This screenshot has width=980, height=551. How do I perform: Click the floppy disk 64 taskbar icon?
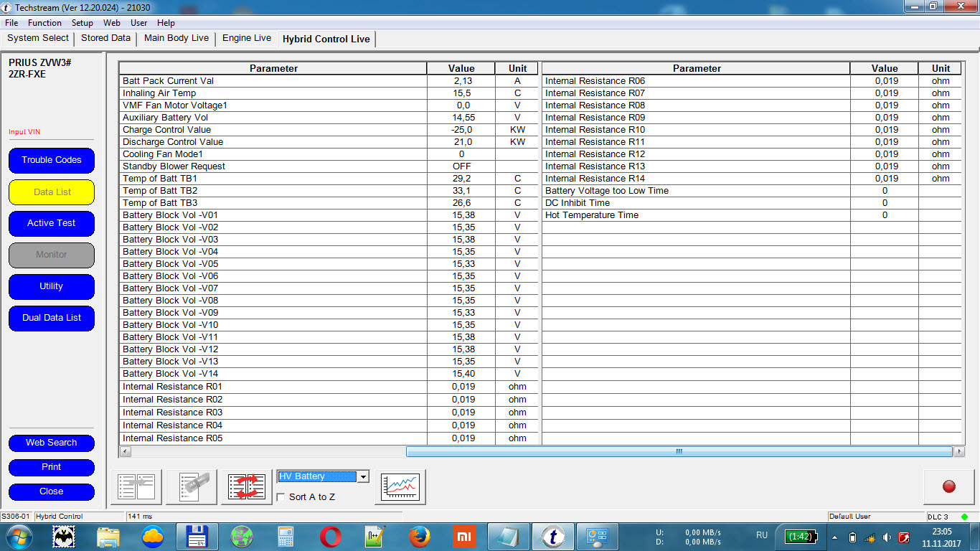tap(197, 537)
